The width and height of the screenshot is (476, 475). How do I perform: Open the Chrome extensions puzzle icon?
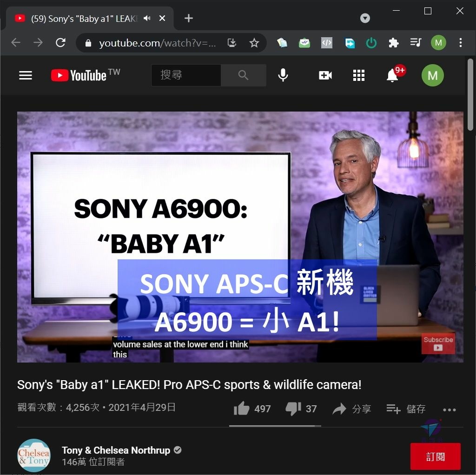click(x=393, y=43)
